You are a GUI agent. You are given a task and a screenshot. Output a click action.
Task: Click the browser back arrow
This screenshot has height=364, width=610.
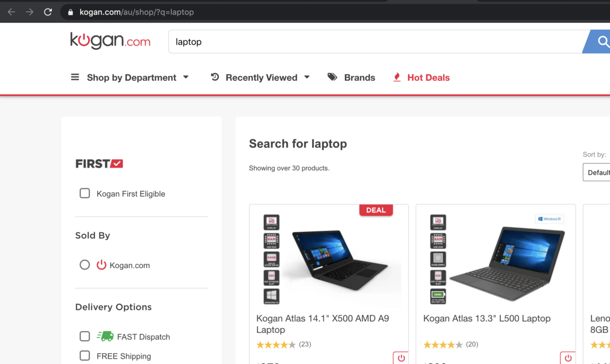pos(11,12)
